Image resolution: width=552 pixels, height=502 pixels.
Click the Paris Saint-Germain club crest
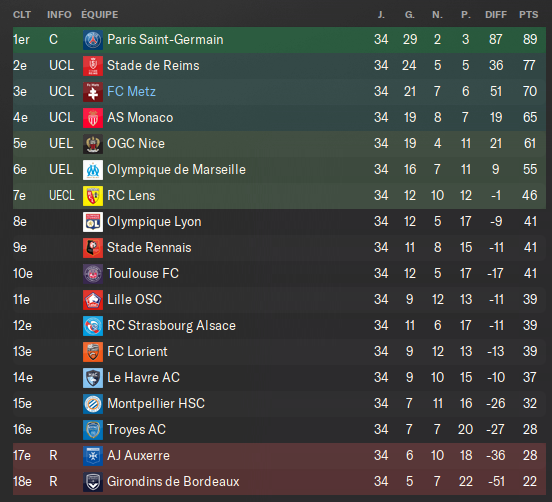click(93, 40)
